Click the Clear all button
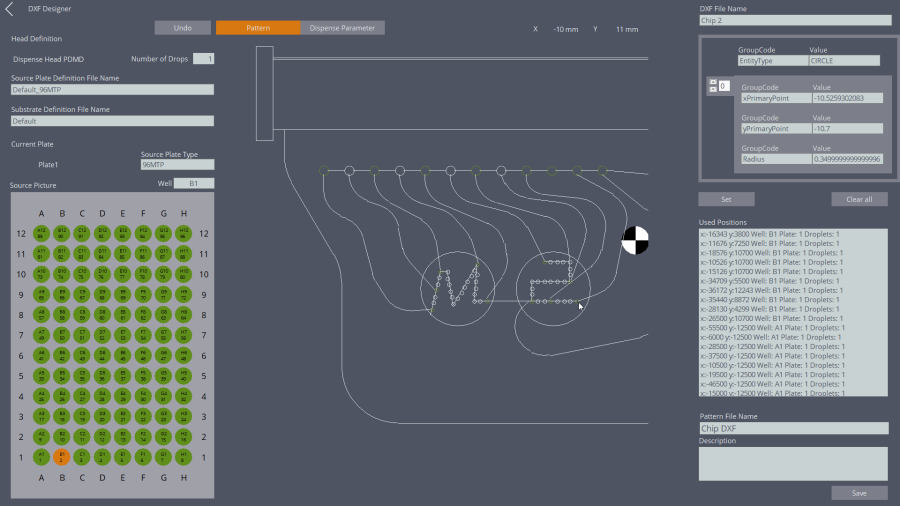 coord(859,199)
